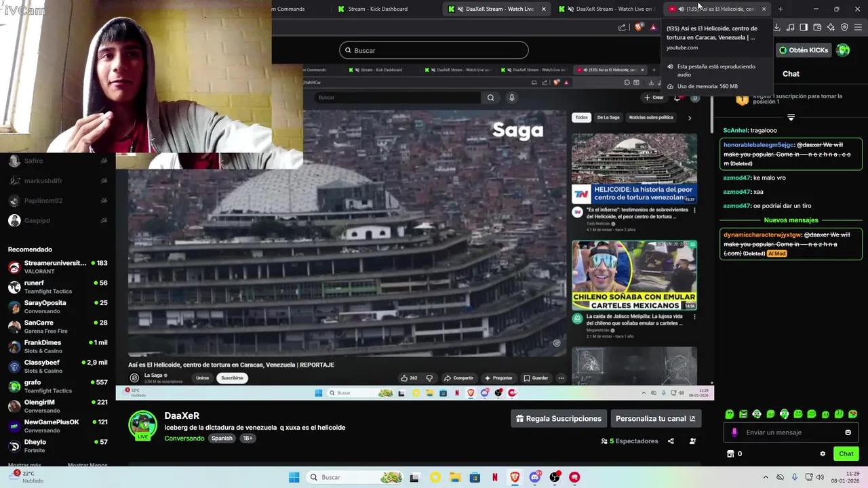Click the purple microphone icon in chat input
The image size is (868, 488).
734,432
